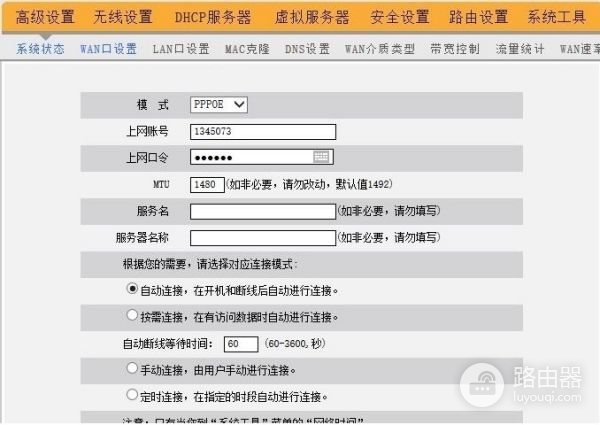Click the 服务名 input field
The height and width of the screenshot is (425, 600).
pyautogui.click(x=263, y=212)
